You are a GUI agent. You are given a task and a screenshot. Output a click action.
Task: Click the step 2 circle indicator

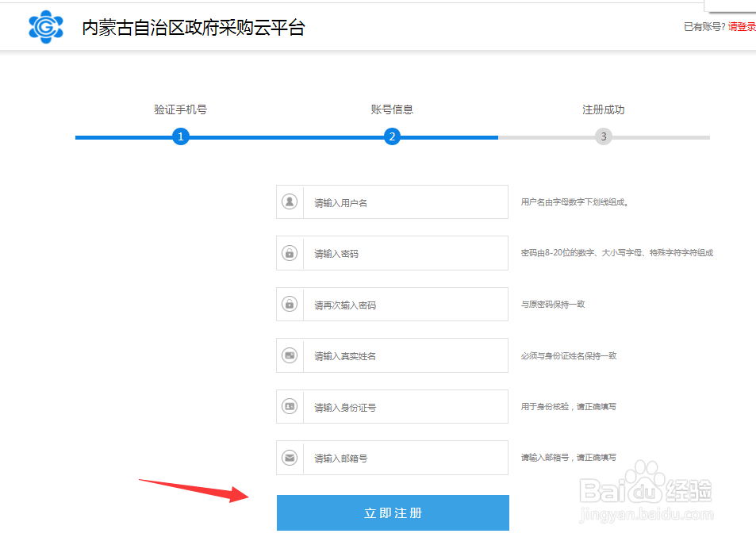pyautogui.click(x=392, y=136)
